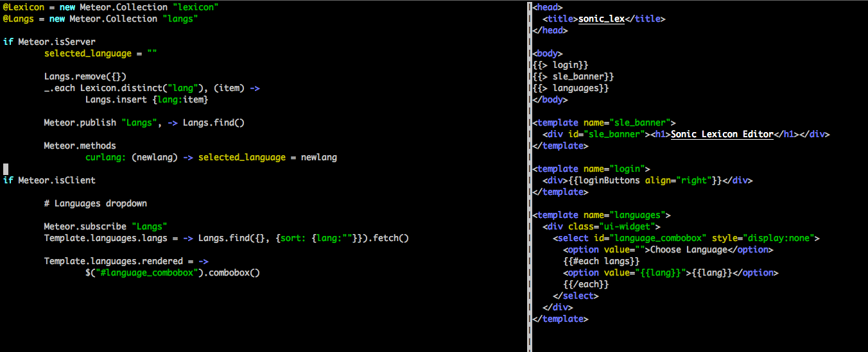The width and height of the screenshot is (868, 352).
Task: Click the '{{> login}}' partial line
Action: coord(560,65)
